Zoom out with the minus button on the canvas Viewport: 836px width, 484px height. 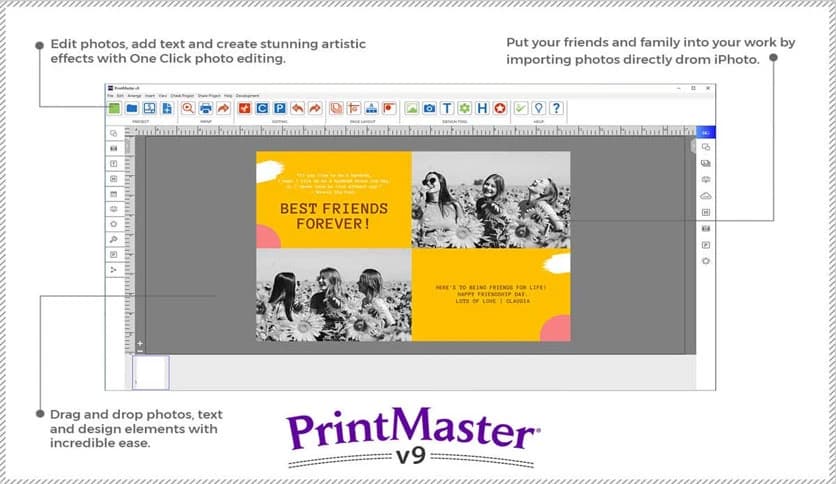(x=140, y=351)
